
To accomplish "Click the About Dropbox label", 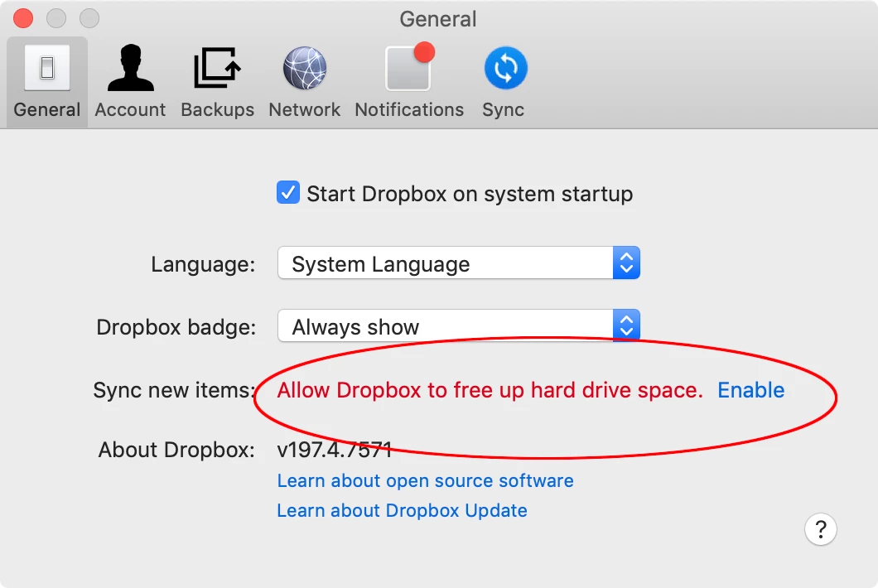I will point(176,450).
